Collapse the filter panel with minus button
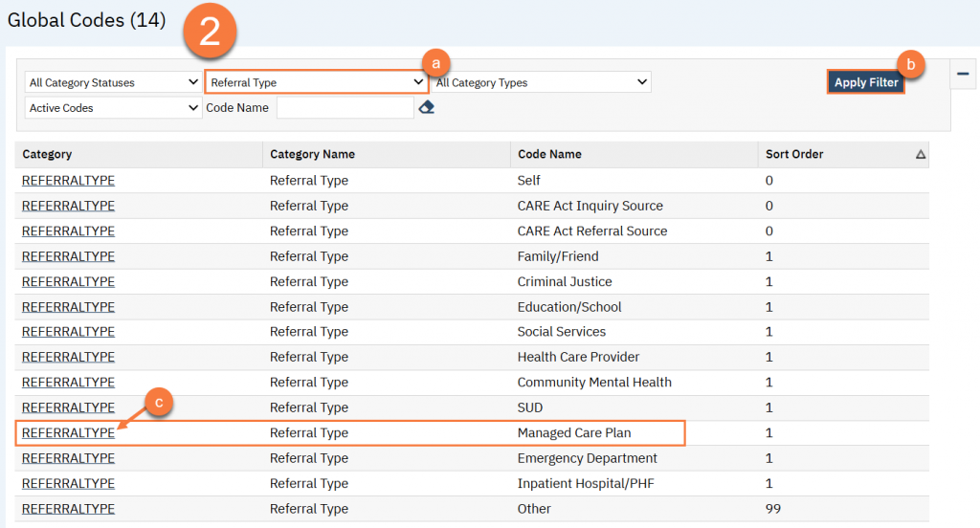The height and width of the screenshot is (528, 980). coord(963,74)
